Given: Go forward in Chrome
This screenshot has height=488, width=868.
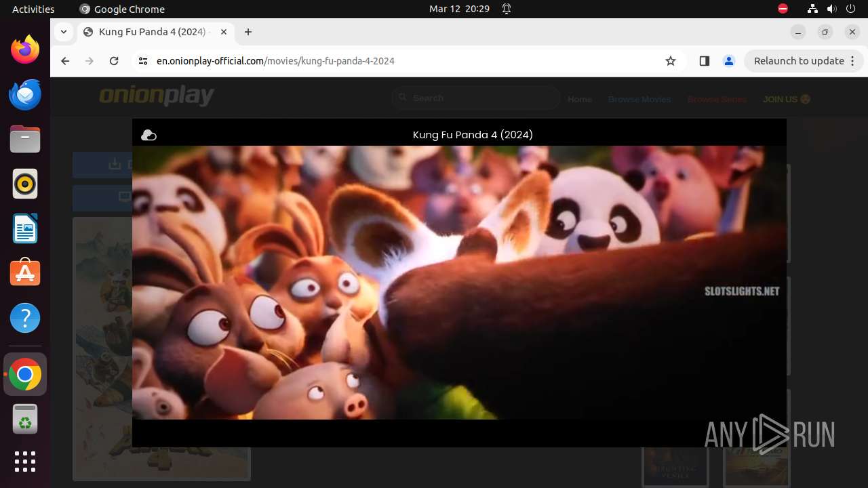Looking at the screenshot, I should 90,61.
